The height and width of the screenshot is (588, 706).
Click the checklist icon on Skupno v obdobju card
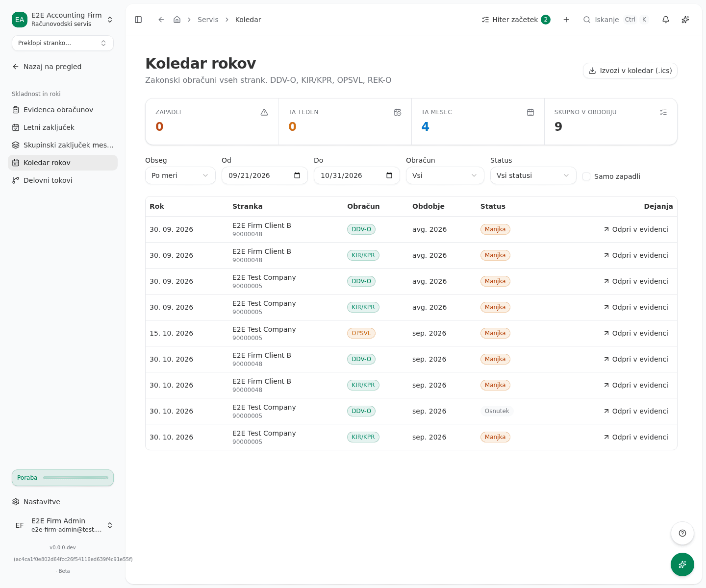[663, 112]
